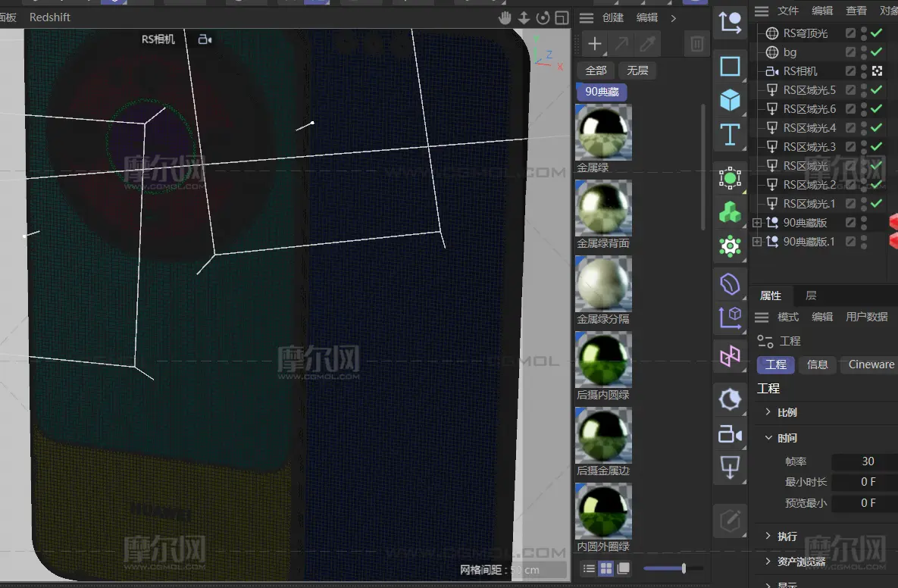This screenshot has width=898, height=588.
Task: Select the 90典藏 material layer button
Action: point(602,92)
